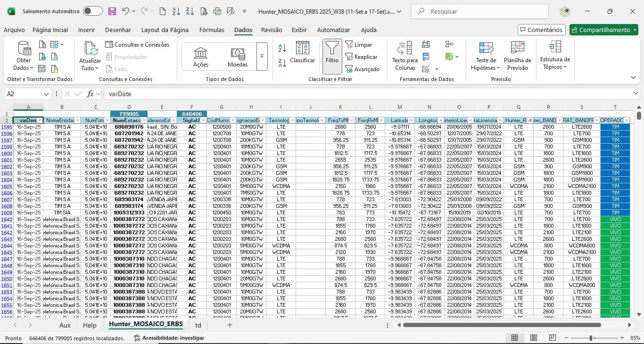Click the Compartilhamento button
644x344 pixels.
point(603,30)
